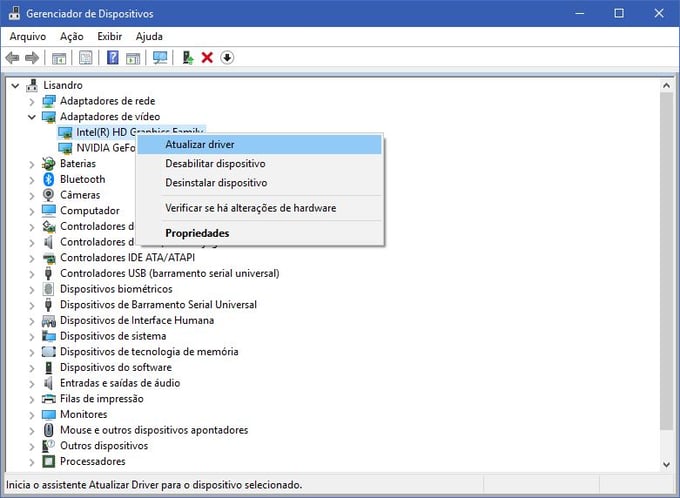Click the scrollbar up arrow
The image size is (680, 498).
(667, 85)
